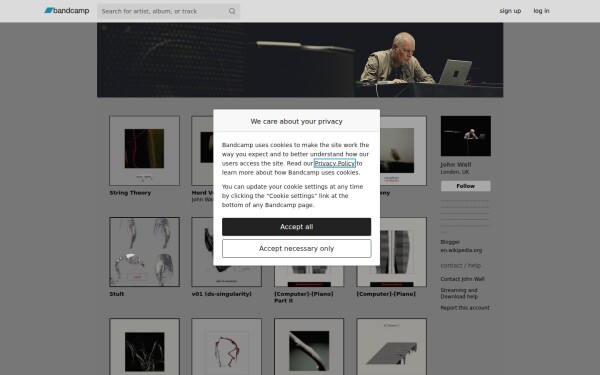Open the String Theory album cover

click(x=144, y=151)
